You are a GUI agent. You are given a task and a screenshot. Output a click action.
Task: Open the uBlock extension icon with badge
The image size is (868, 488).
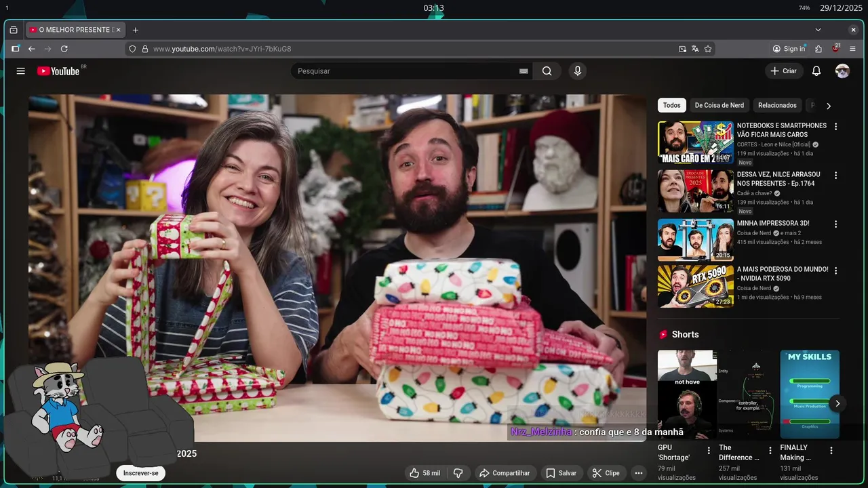click(x=835, y=49)
